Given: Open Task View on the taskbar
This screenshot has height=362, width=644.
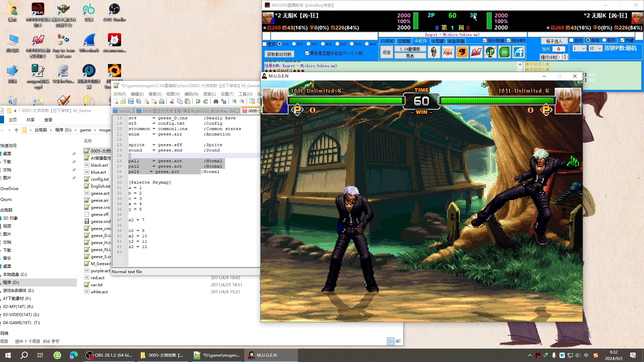Looking at the screenshot, I should click(40, 355).
